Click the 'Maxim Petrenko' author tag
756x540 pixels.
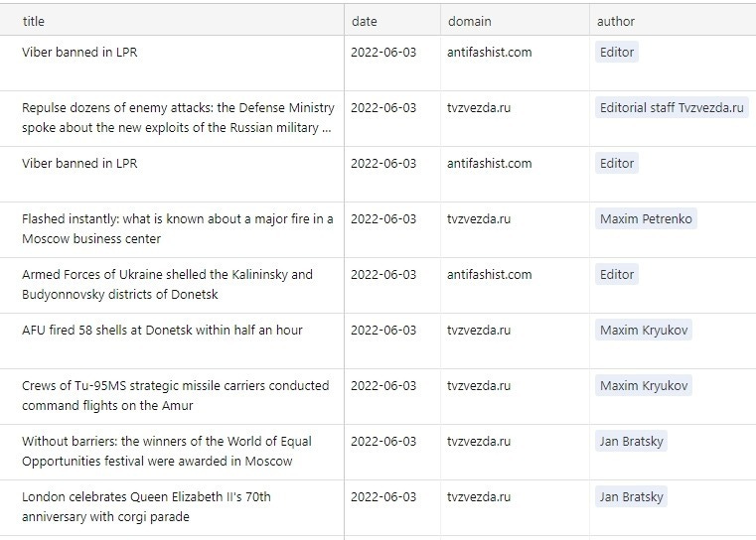pyautogui.click(x=646, y=218)
